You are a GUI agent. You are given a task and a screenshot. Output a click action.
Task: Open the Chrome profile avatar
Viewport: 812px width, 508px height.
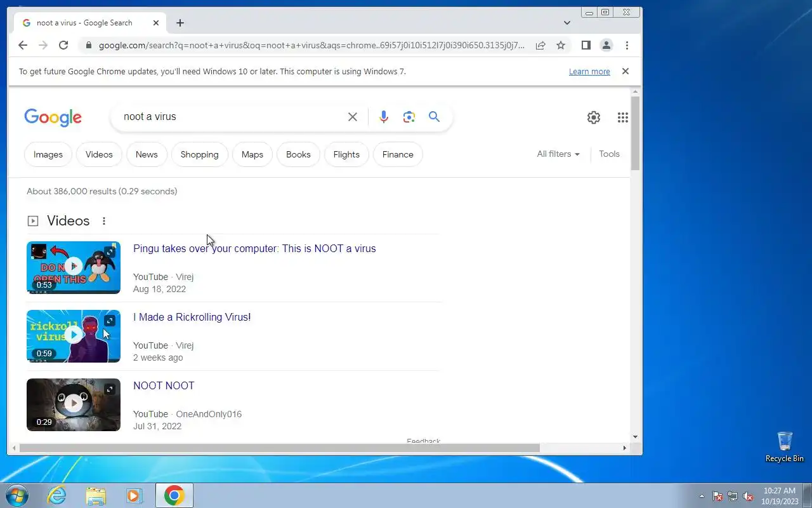pyautogui.click(x=606, y=45)
